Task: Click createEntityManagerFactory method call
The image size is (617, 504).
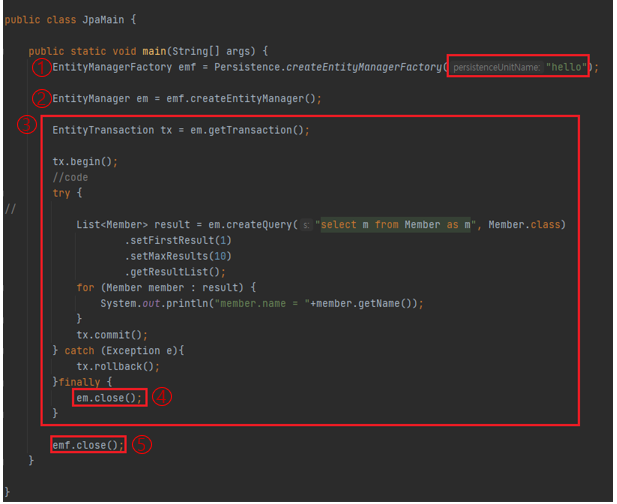Action: [x=364, y=67]
